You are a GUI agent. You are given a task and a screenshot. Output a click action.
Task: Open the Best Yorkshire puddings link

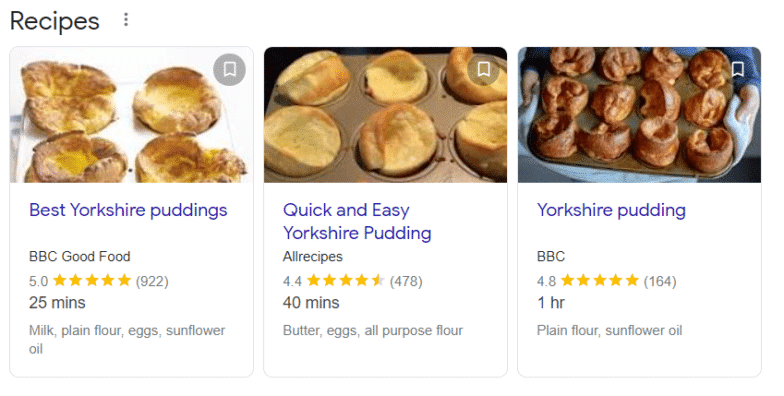click(128, 210)
